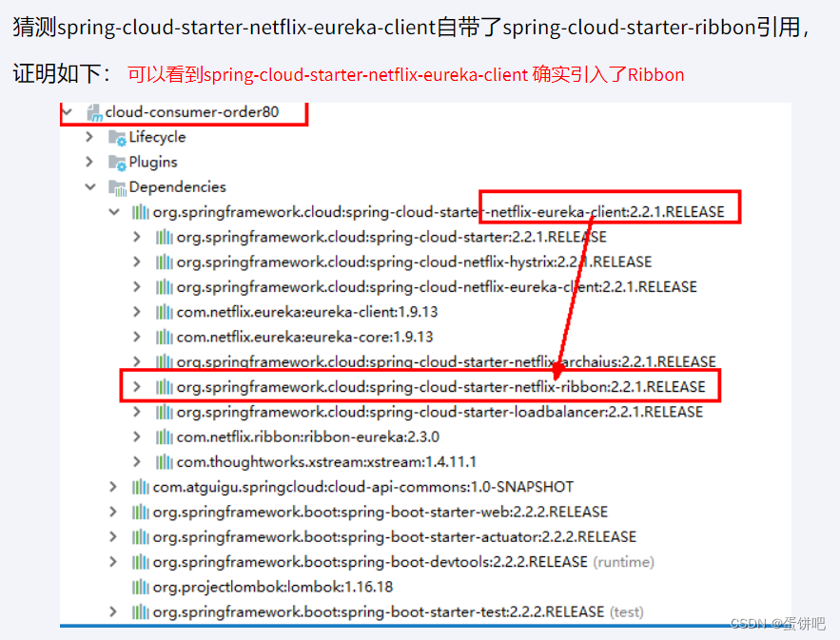This screenshot has height=640, width=840.
Task: Select the Plugins tree item
Action: pyautogui.click(x=152, y=162)
